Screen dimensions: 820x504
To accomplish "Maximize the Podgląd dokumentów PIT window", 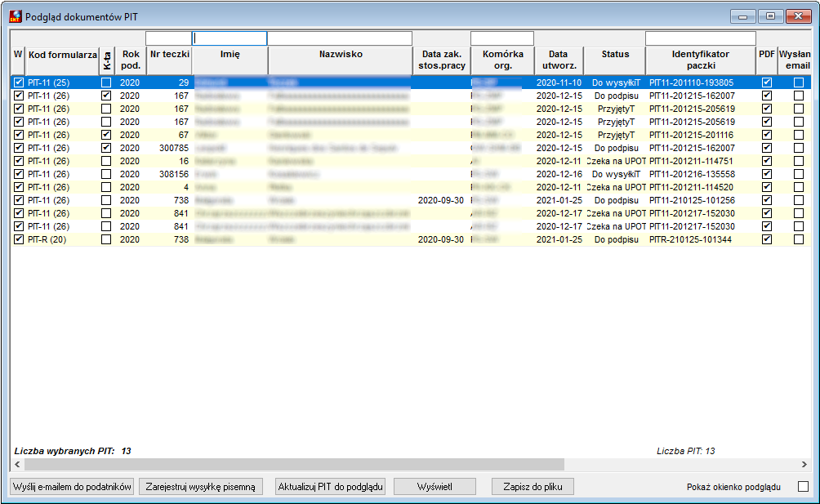I will point(770,16).
